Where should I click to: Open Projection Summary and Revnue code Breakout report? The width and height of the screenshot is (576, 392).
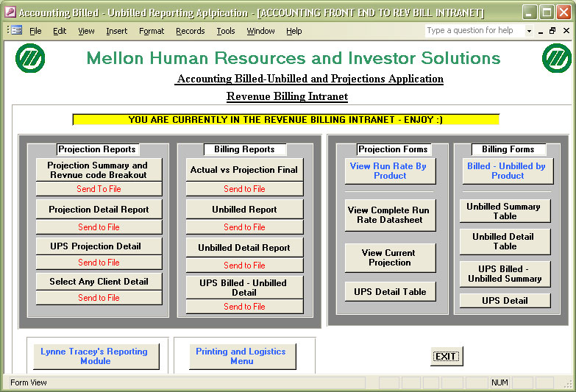tap(99, 170)
